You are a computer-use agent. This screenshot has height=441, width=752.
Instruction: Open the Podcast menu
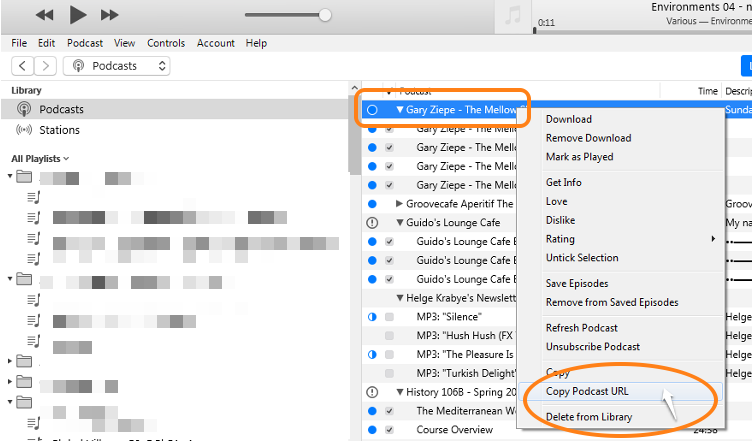(85, 43)
